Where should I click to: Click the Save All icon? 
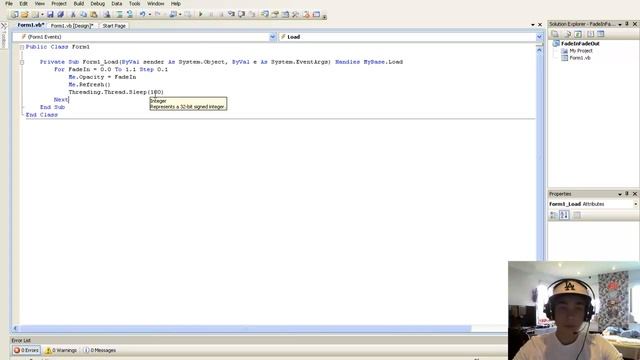(61, 15)
